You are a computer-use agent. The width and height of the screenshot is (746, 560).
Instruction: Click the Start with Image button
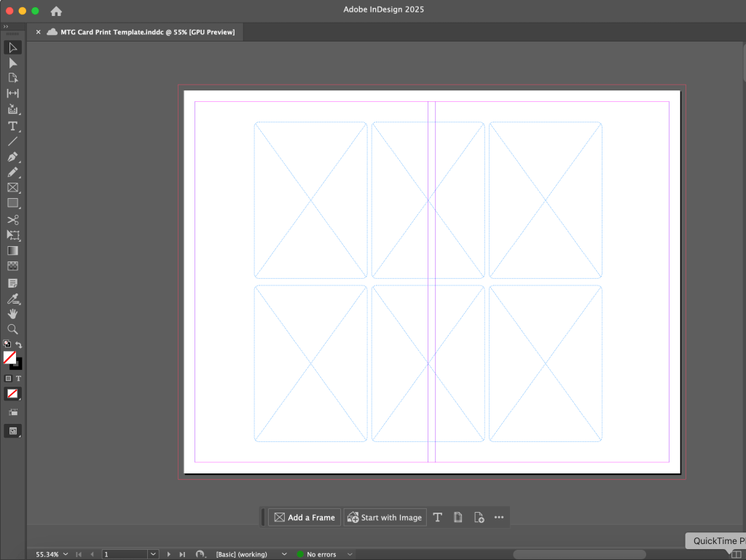coord(385,518)
